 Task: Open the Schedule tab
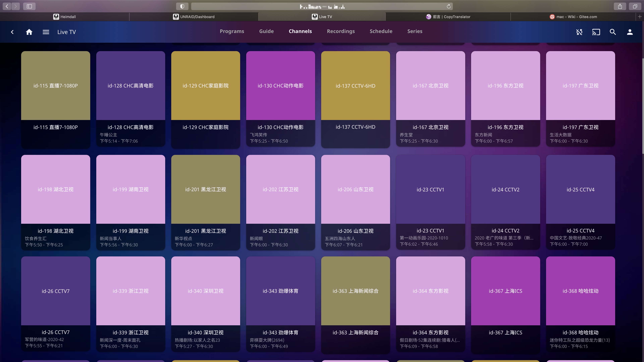[381, 31]
